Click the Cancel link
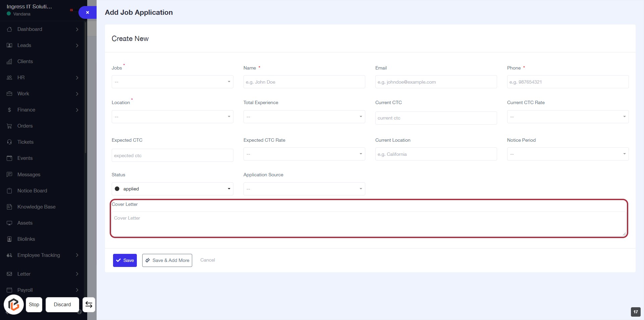Image resolution: width=644 pixels, height=320 pixels. [x=207, y=260]
